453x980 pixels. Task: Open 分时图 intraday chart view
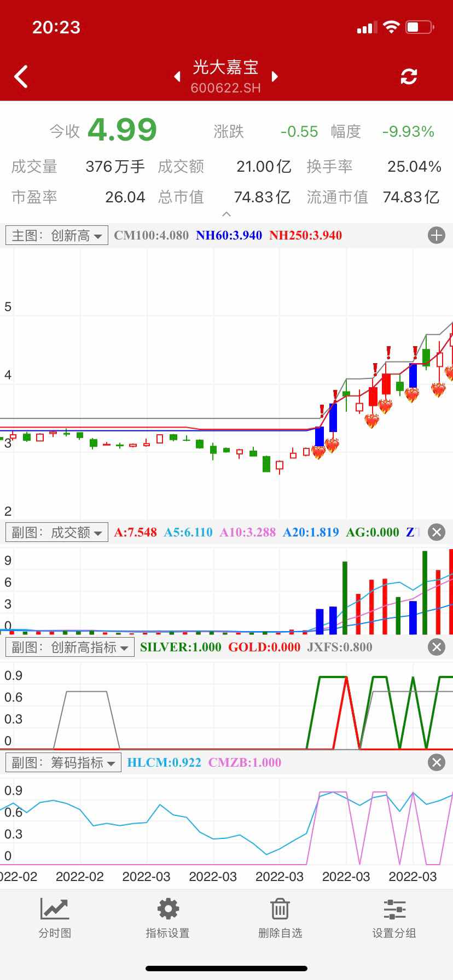55,919
